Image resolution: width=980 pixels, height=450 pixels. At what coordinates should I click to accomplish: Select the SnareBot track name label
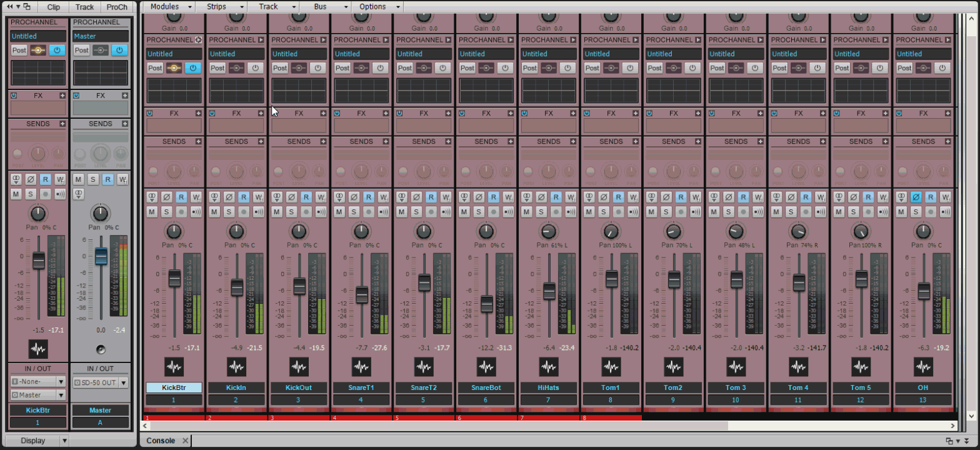(486, 387)
